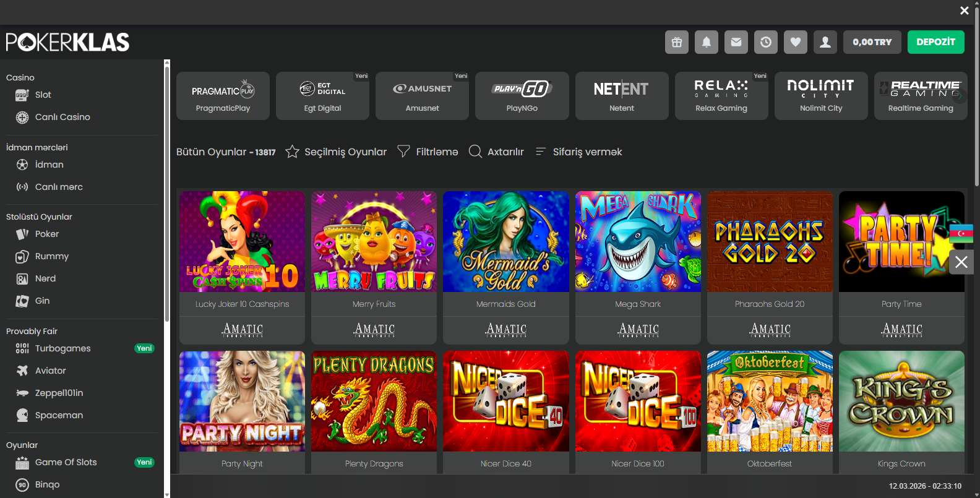Viewport: 980px width, 498px height.
Task: Open the gift bonuses icon
Action: (x=677, y=42)
